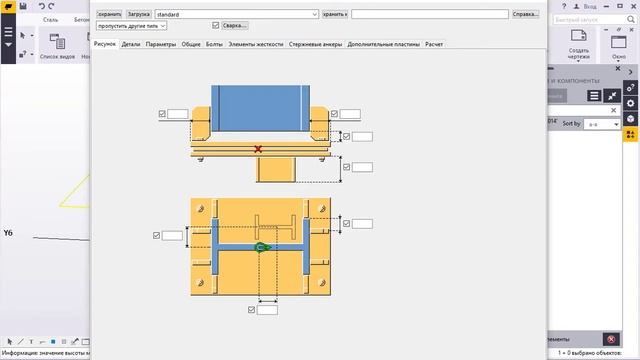
Task: Select the arrow pointer selection tool
Action: tap(23, 36)
